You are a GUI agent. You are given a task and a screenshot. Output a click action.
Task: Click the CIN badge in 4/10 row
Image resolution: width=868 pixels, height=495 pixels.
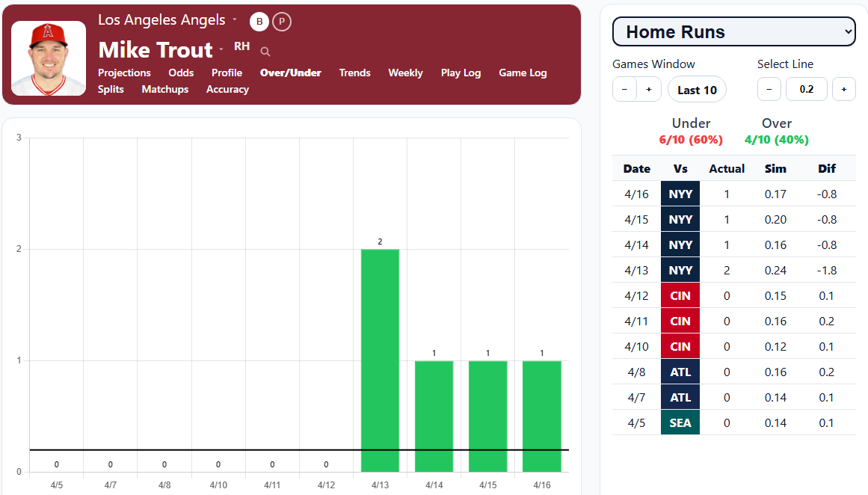(x=680, y=347)
